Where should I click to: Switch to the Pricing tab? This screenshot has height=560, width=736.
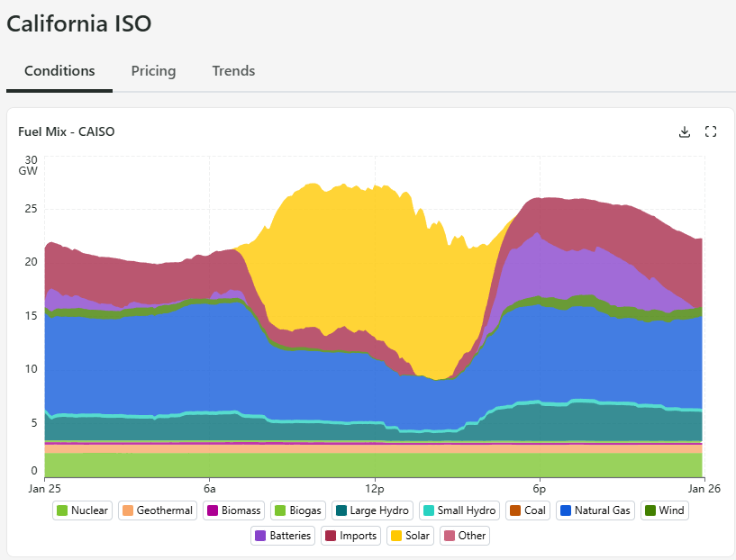[x=153, y=71]
